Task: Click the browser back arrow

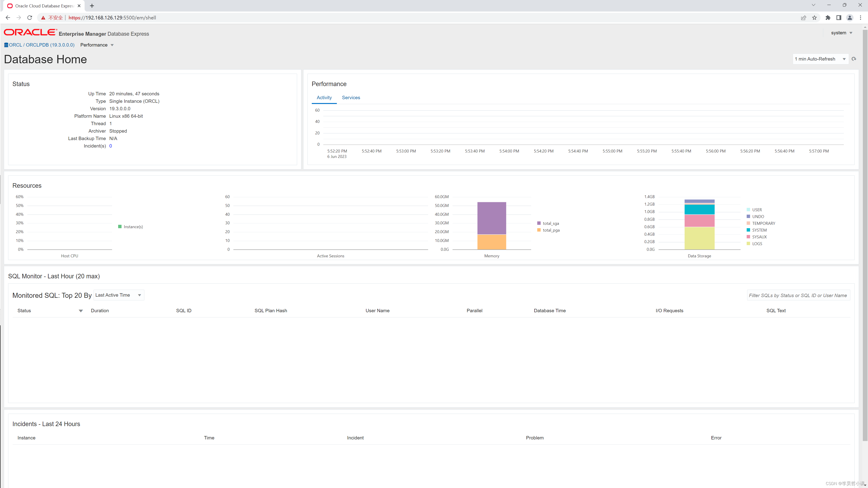Action: [x=8, y=18]
